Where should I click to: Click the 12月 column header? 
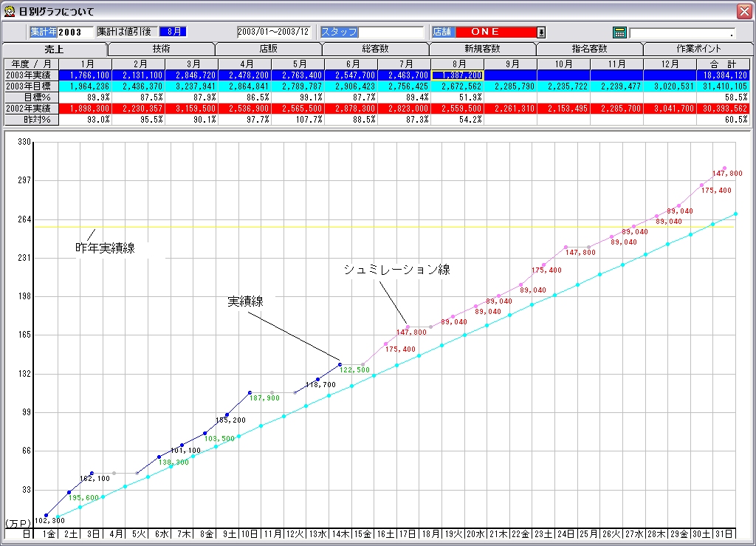670,64
